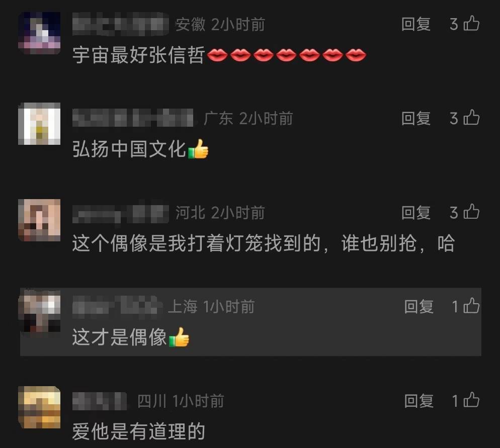Select the comment text 这个偶像是我打着灯笼找到的

(x=196, y=243)
